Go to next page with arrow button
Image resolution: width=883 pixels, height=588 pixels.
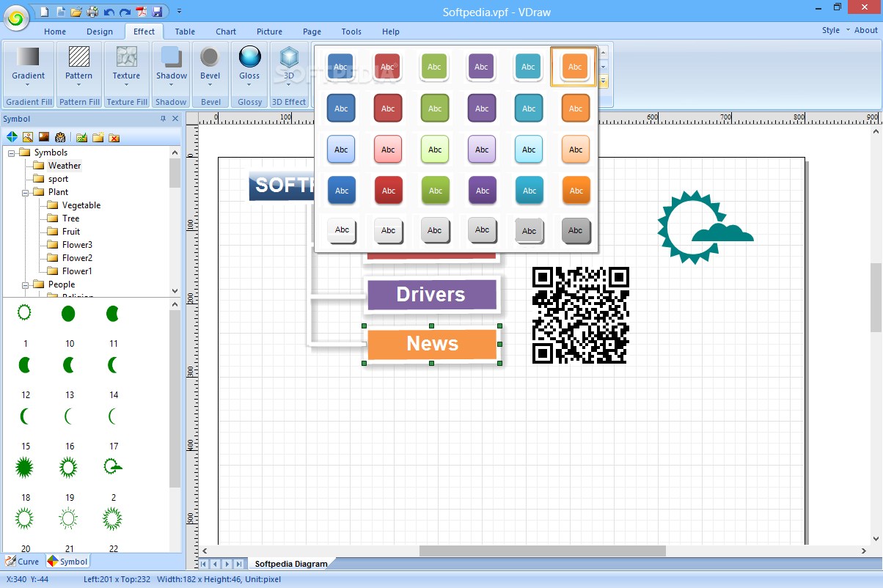[x=227, y=564]
